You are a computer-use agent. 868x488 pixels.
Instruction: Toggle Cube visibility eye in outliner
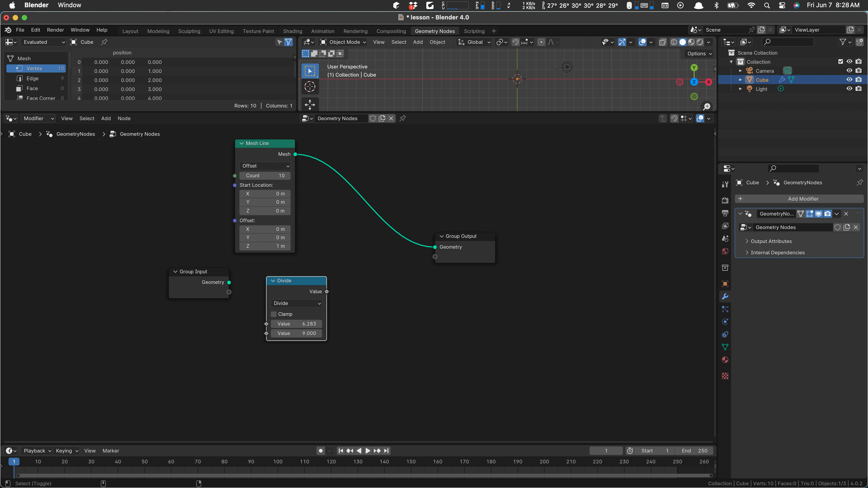849,80
